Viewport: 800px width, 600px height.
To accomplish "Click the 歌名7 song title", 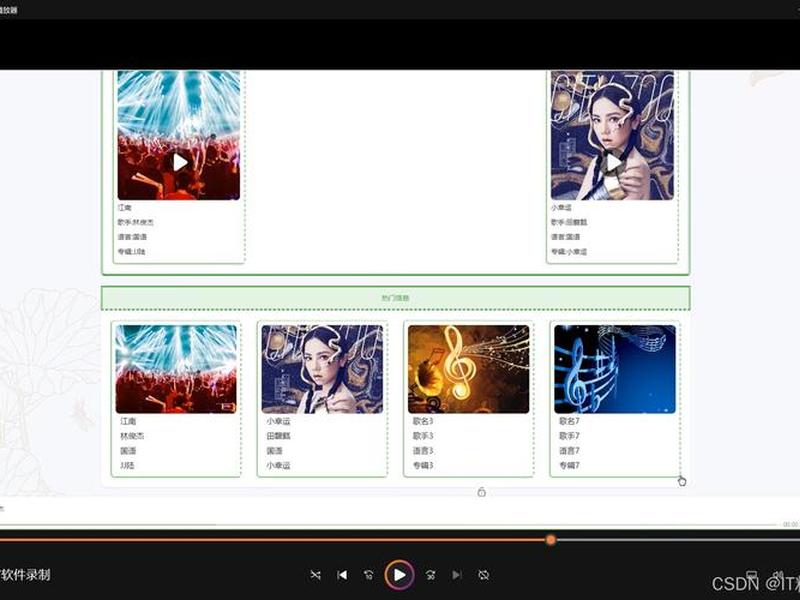I will coord(569,421).
